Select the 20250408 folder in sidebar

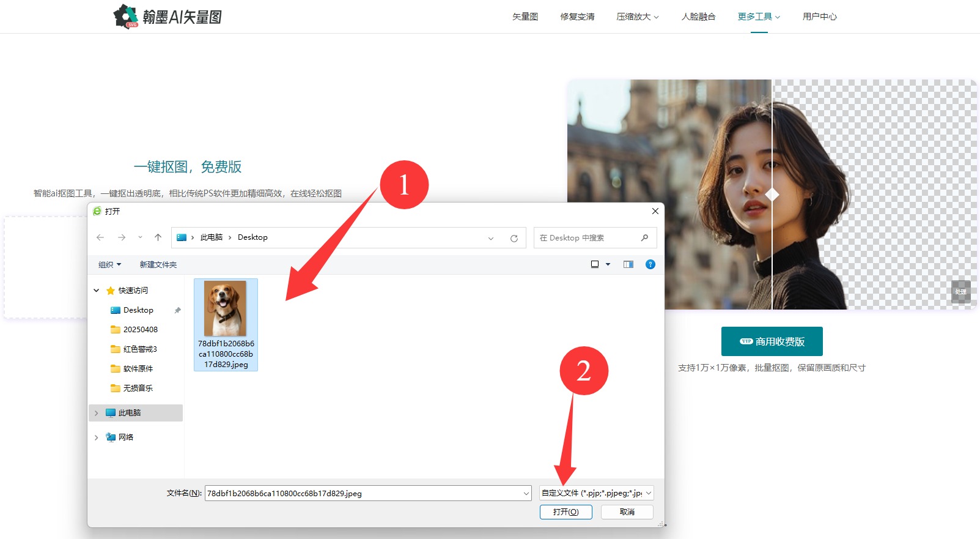[140, 330]
